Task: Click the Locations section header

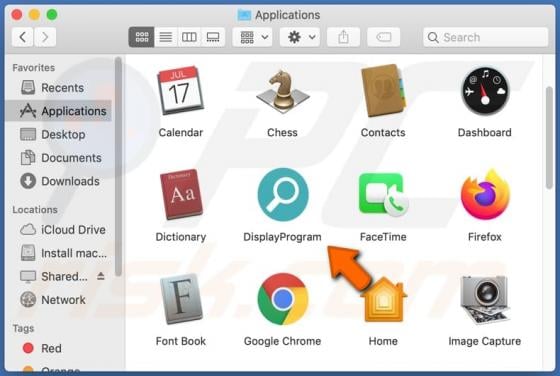Action: point(35,210)
